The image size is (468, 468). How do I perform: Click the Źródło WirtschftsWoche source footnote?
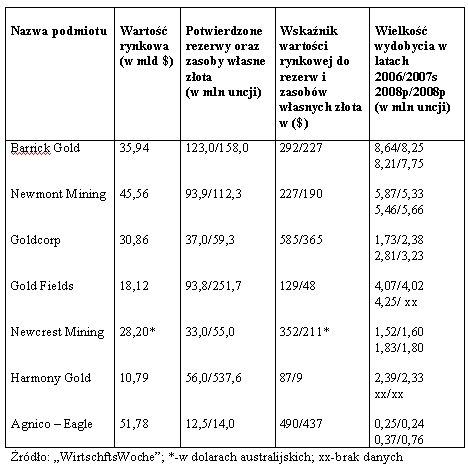click(206, 457)
